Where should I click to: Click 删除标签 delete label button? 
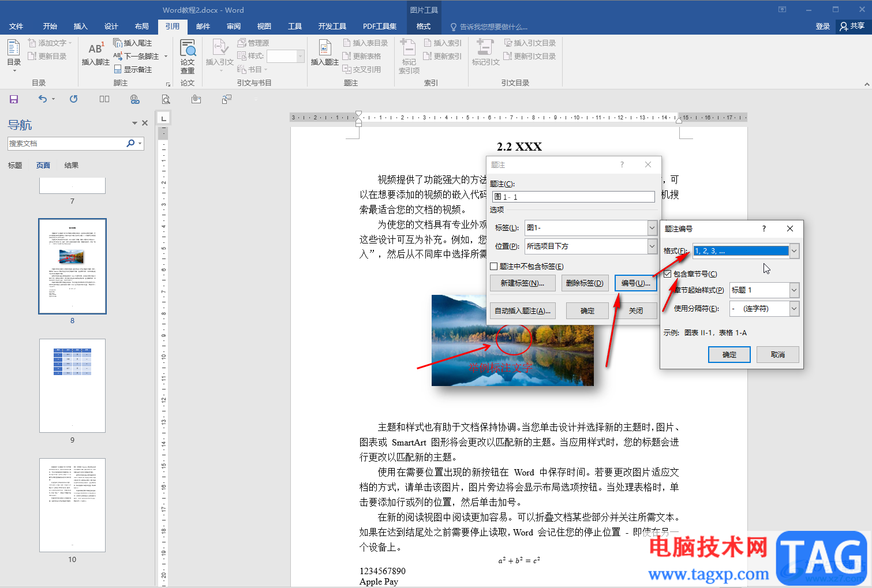[x=585, y=283]
